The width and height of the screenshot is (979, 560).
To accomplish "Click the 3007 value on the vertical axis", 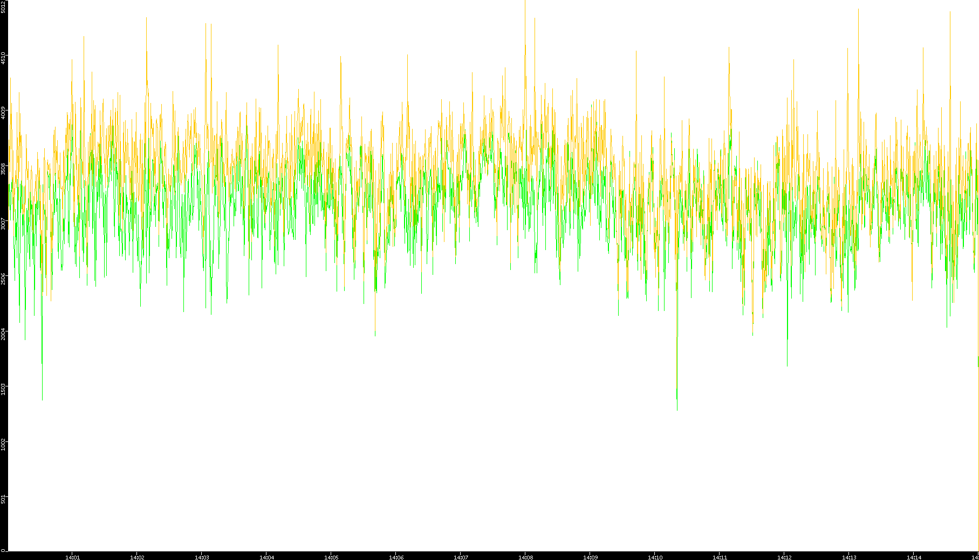I will [3, 224].
